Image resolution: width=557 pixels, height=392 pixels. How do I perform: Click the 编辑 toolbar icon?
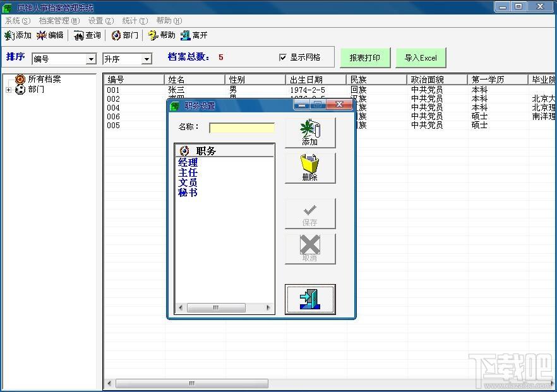tap(50, 35)
